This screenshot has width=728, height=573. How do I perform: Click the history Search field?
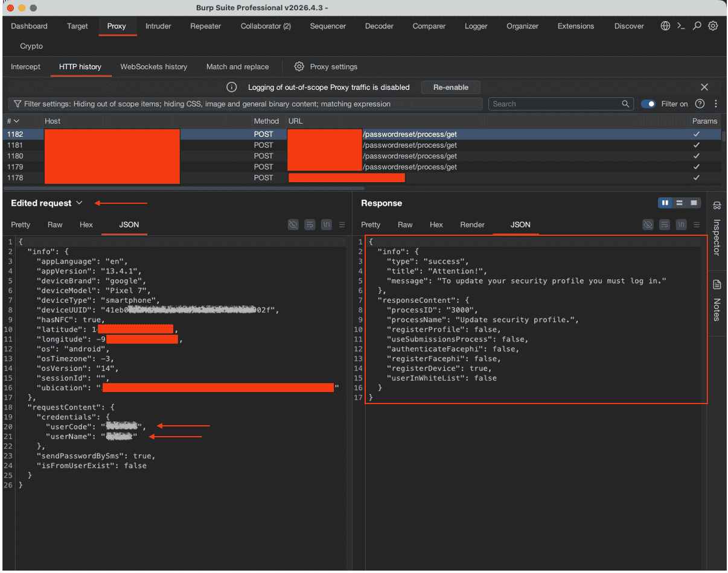[x=561, y=104]
